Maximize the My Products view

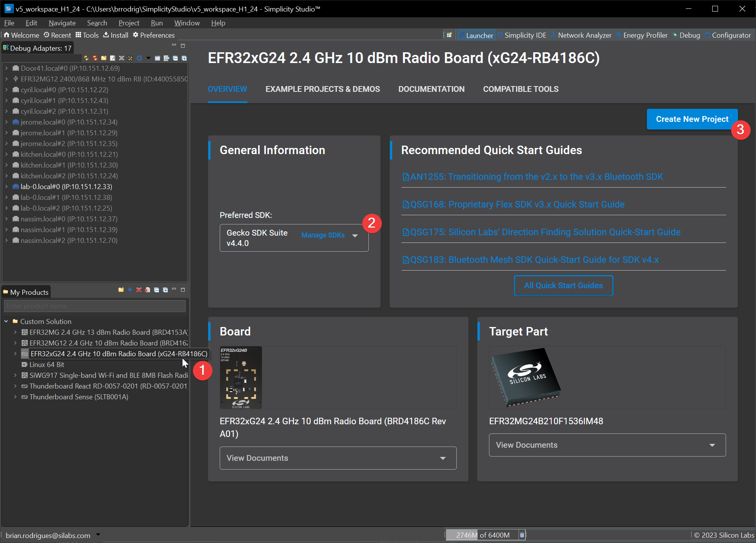pos(183,289)
